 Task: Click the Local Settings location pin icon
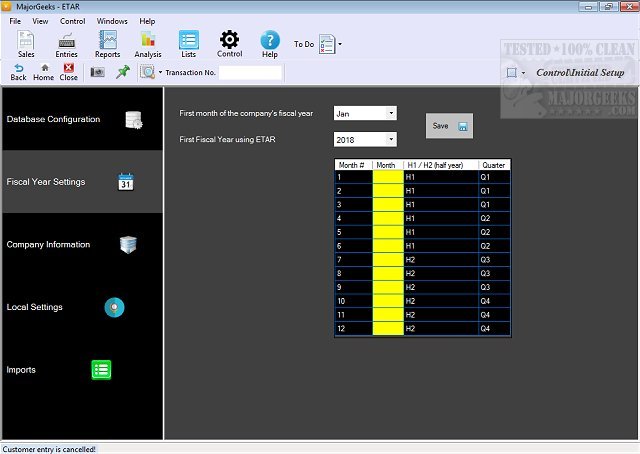pyautogui.click(x=114, y=307)
